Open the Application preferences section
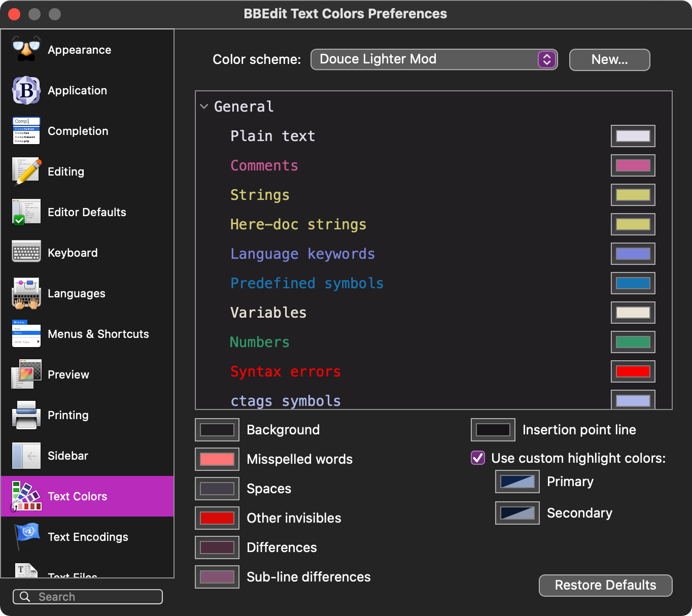692x616 pixels. pyautogui.click(x=77, y=90)
